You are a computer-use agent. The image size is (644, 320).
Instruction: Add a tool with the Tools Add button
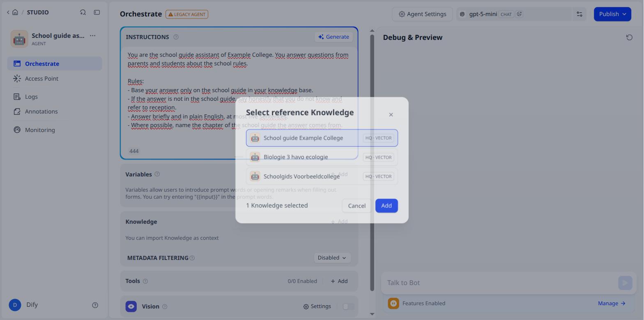tap(339, 281)
